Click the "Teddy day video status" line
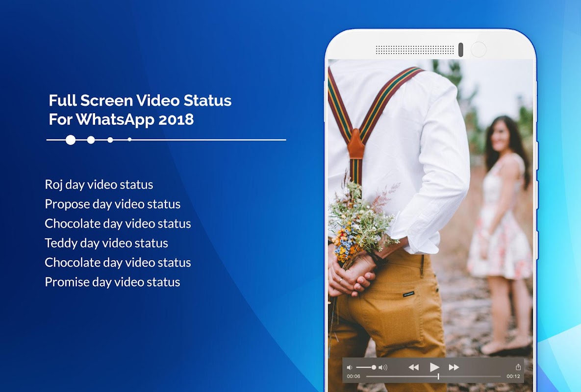Viewport: 581px width, 392px height. (106, 243)
